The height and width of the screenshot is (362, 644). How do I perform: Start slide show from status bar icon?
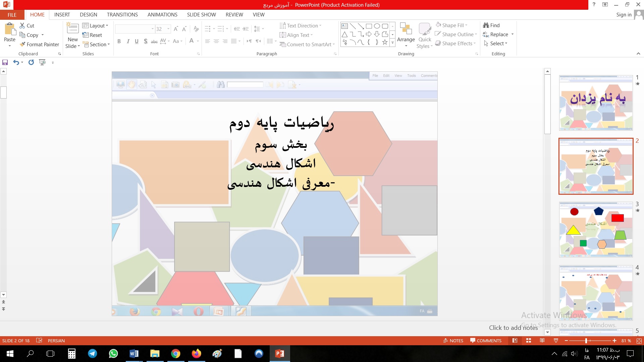[x=556, y=341]
